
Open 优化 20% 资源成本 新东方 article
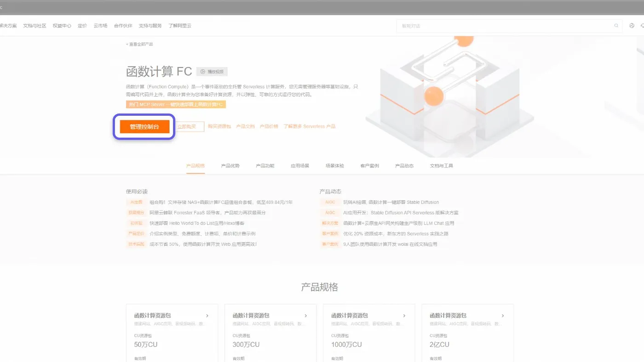pyautogui.click(x=396, y=234)
